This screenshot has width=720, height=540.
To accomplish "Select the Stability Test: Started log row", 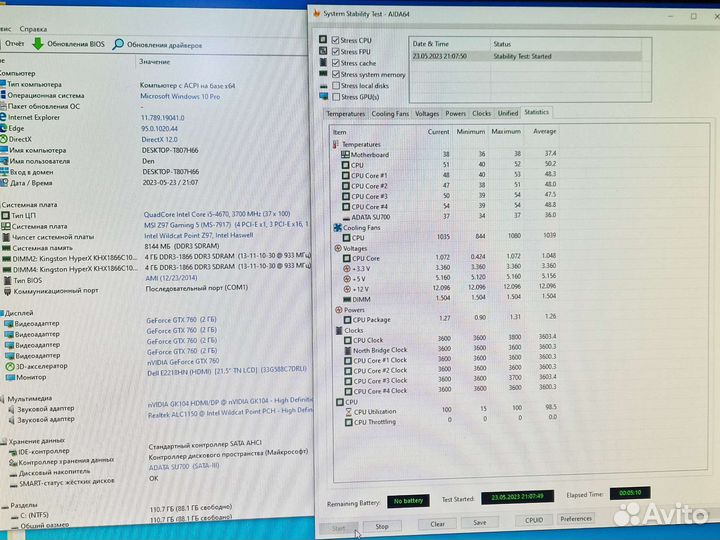I will coord(526,56).
